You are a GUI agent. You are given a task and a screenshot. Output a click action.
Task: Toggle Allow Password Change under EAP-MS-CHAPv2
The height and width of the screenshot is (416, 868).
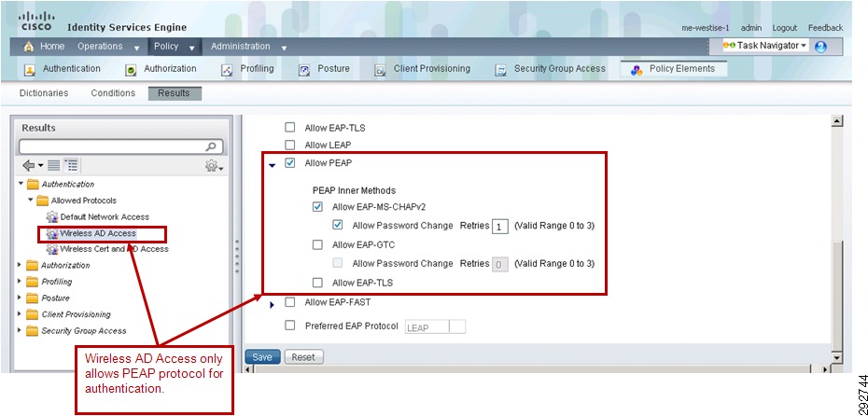tap(338, 225)
